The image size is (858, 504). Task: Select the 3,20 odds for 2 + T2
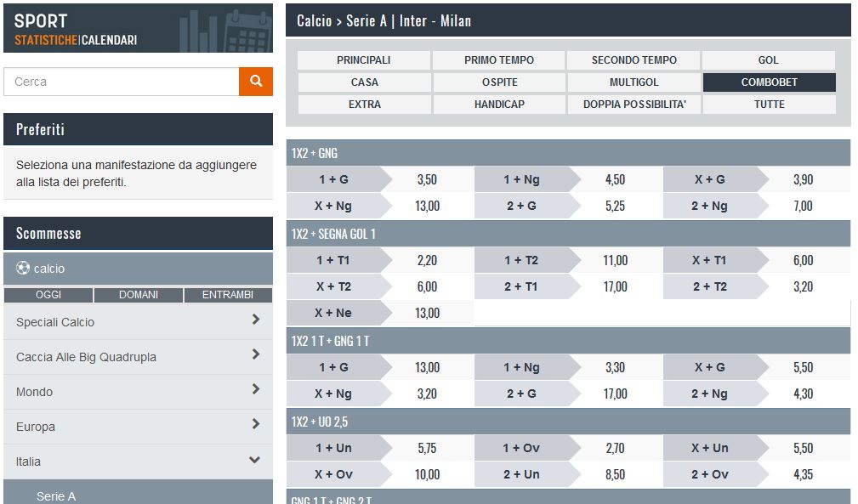(x=804, y=286)
